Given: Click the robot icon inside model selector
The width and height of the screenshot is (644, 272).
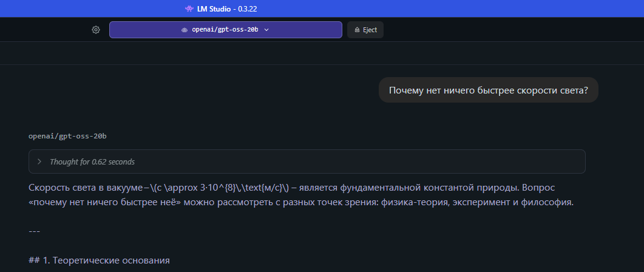Looking at the screenshot, I should coord(185,30).
